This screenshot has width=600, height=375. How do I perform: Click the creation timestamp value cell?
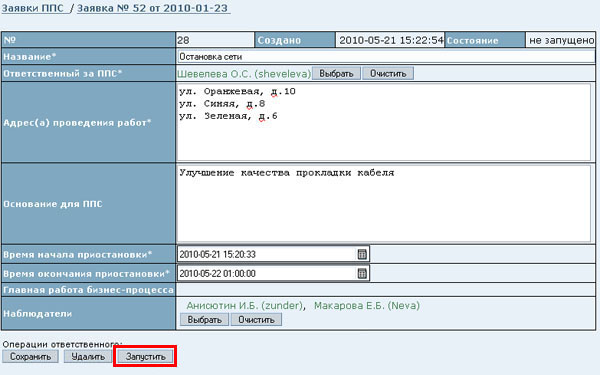[x=390, y=40]
